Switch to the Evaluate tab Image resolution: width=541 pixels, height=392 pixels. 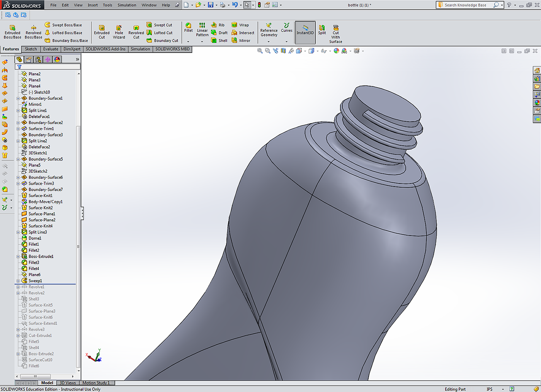click(x=51, y=49)
